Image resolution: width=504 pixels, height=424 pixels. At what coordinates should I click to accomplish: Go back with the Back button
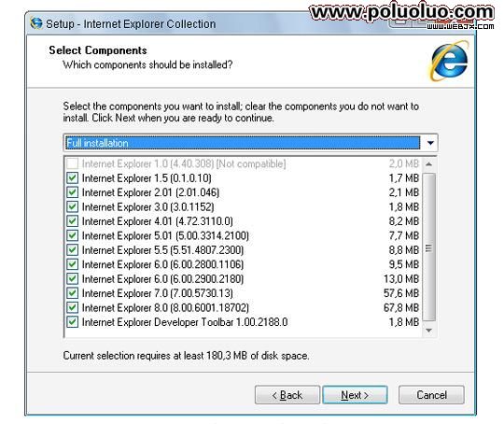287,395
